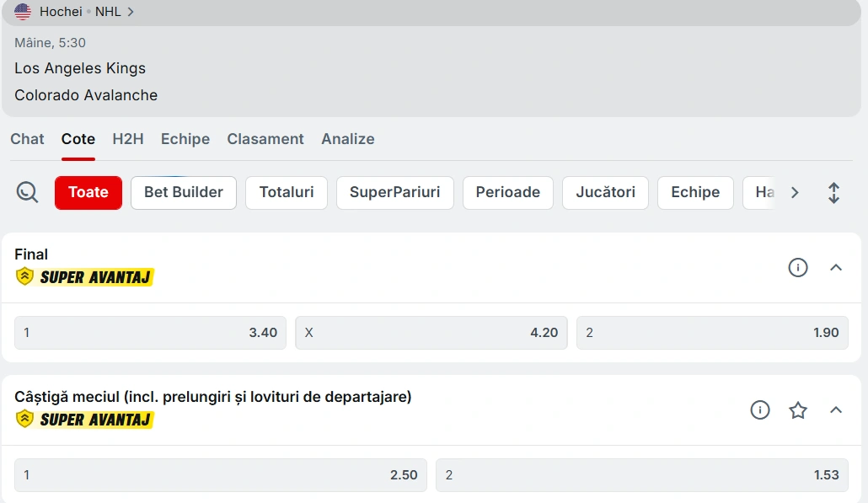868x503 pixels.
Task: Click the USA flag icon near Hochei
Action: point(23,12)
